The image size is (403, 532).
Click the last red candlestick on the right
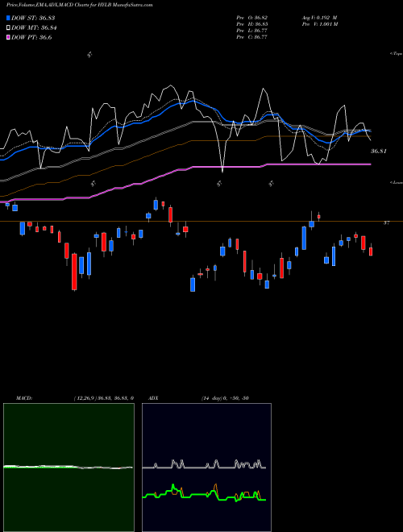[371, 251]
